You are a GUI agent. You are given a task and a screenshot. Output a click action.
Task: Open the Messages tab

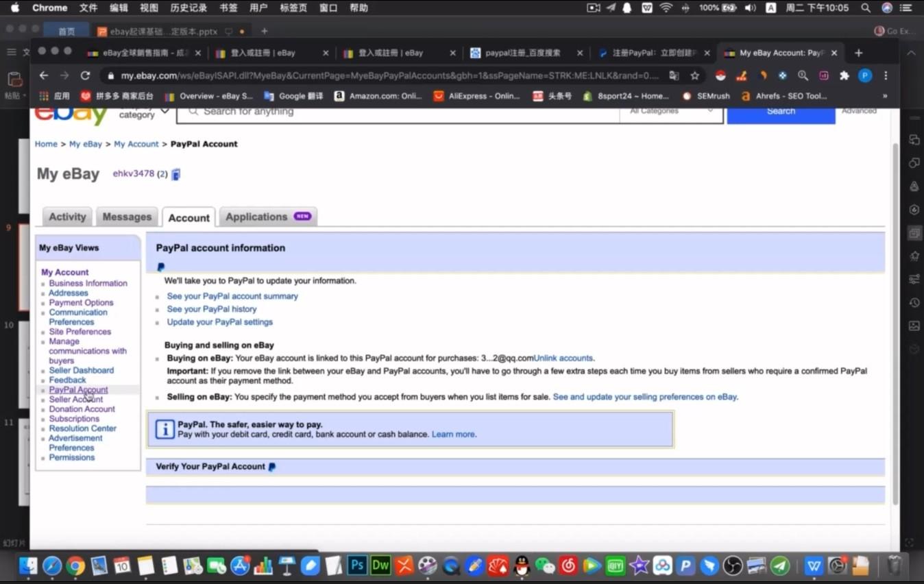127,217
